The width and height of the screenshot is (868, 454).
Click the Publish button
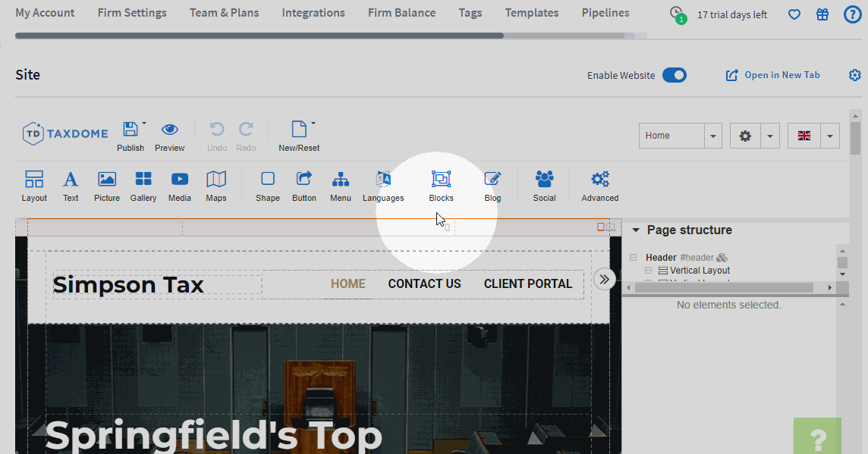click(x=131, y=136)
